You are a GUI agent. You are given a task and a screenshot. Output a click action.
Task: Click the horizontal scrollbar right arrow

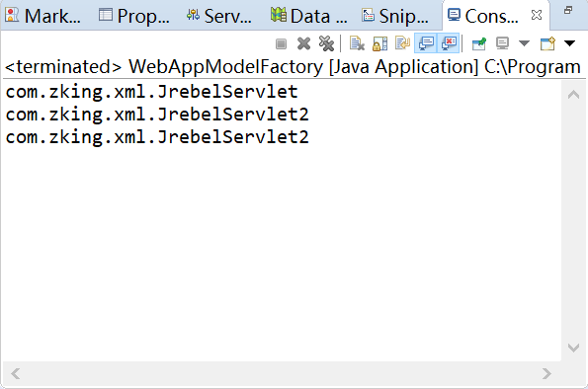tap(546, 373)
